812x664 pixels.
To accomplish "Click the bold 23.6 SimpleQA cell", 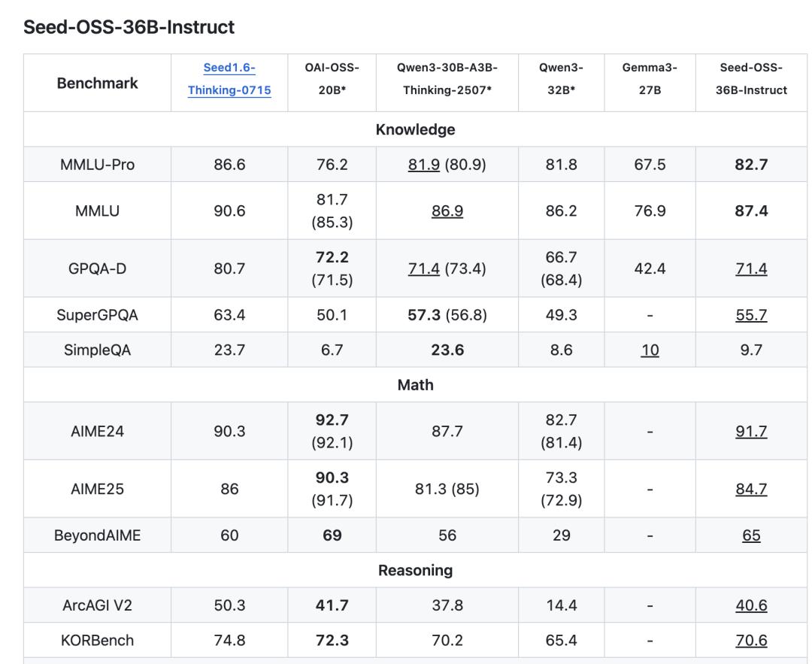I will (x=447, y=350).
